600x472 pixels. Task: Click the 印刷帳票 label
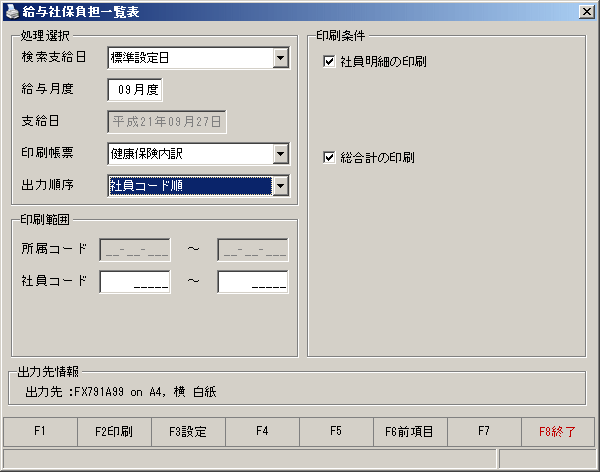[x=47, y=153]
